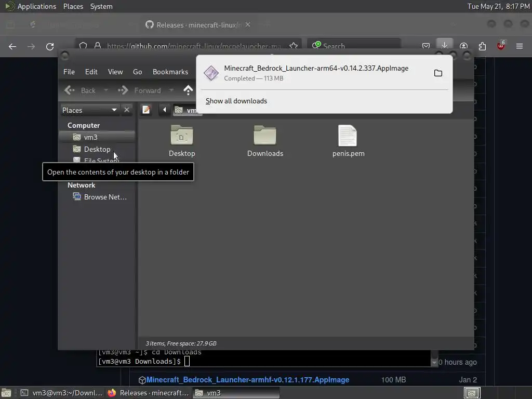Open the Downloads folder icon
Viewport: 532px width, 399px height.
coord(265,135)
